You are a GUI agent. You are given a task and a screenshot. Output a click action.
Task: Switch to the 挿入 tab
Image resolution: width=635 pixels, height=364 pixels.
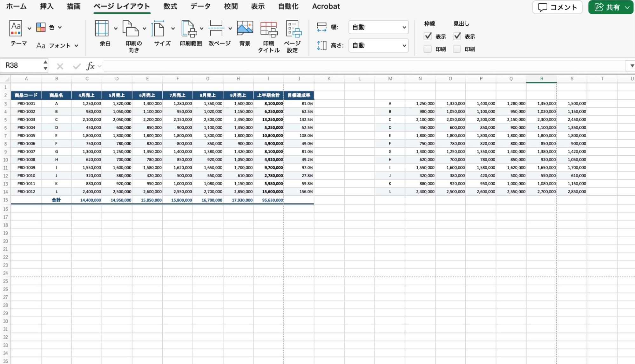point(47,6)
